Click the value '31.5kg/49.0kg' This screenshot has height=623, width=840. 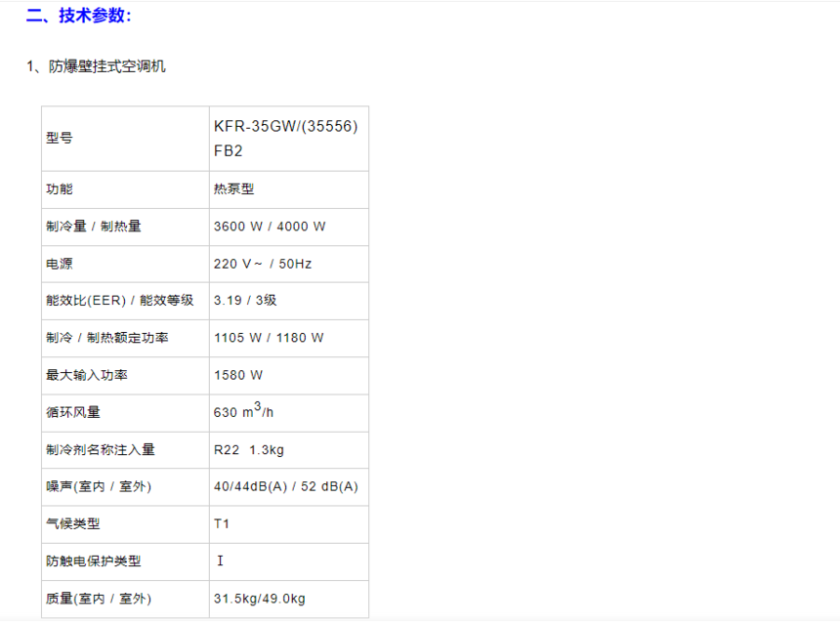[x=259, y=599]
